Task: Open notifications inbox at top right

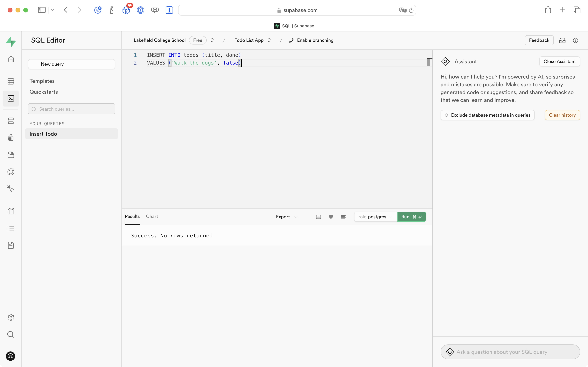Action: tap(563, 40)
